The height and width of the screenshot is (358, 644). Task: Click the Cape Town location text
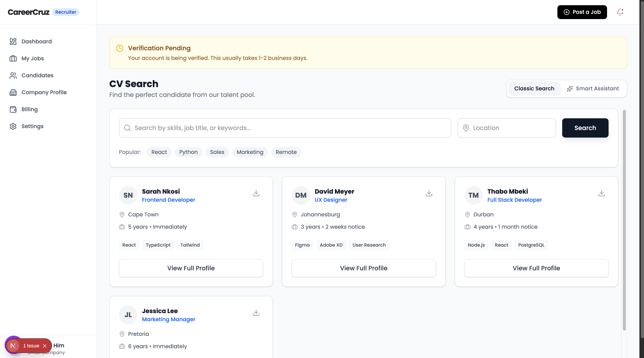click(x=143, y=215)
